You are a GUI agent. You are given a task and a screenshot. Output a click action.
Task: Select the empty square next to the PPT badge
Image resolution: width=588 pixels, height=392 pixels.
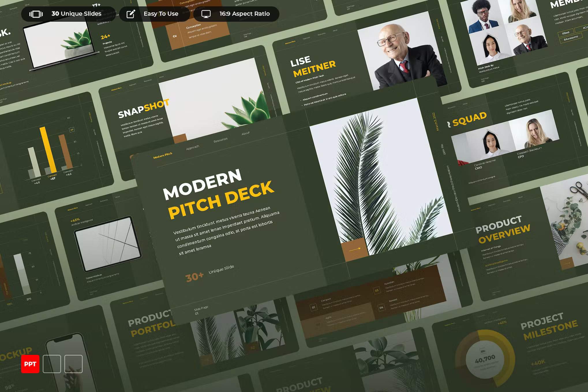52,364
